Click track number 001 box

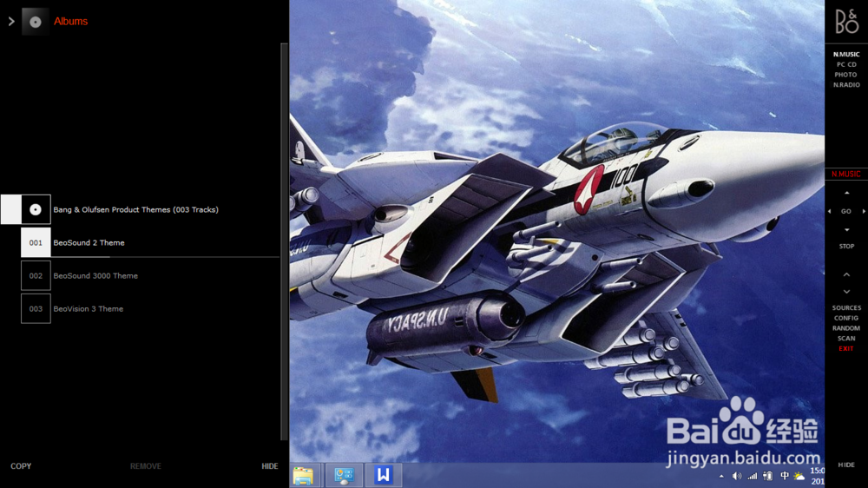click(36, 242)
